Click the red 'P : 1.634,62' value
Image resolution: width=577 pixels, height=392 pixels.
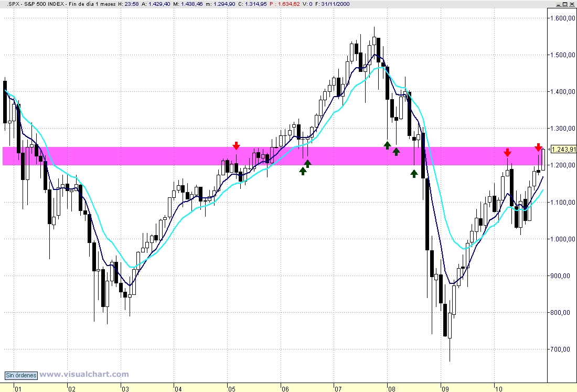[x=285, y=4]
